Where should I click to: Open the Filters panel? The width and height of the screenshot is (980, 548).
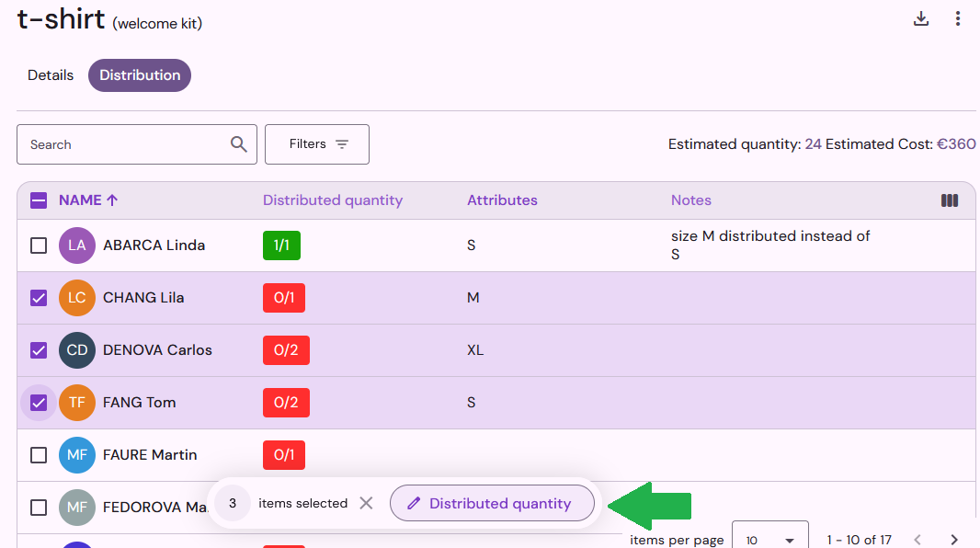tap(317, 144)
